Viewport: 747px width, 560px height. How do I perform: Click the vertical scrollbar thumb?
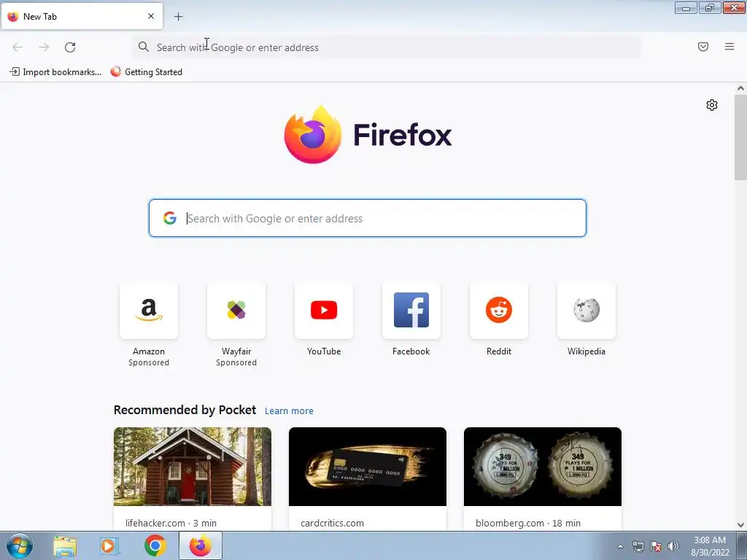tap(740, 138)
